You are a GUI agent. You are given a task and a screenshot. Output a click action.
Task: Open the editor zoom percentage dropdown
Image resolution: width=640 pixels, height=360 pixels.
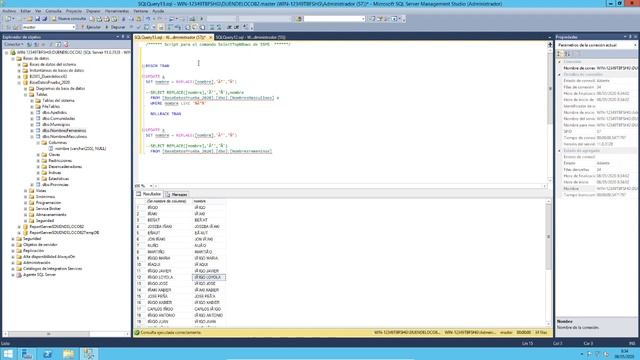(x=151, y=186)
